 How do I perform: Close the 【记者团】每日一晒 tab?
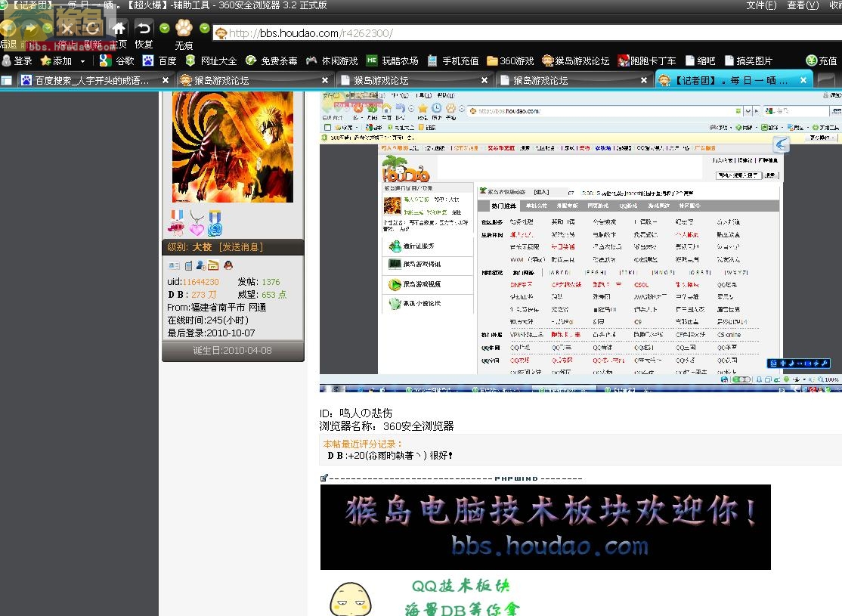click(x=803, y=81)
